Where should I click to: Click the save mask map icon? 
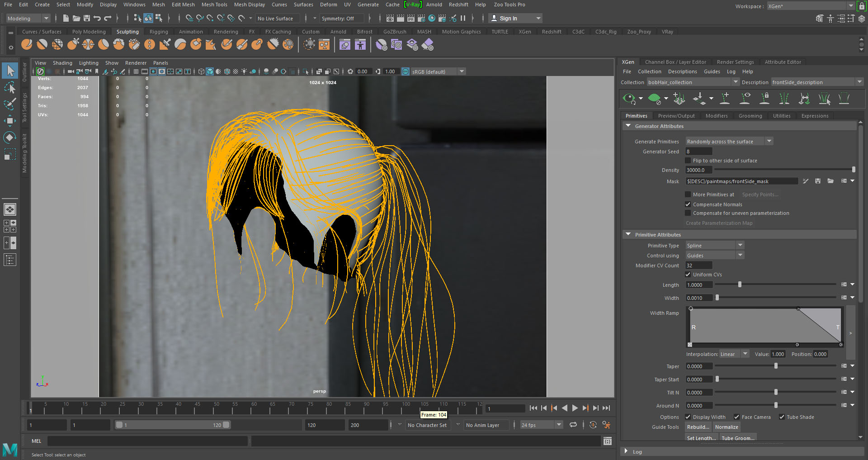(818, 181)
